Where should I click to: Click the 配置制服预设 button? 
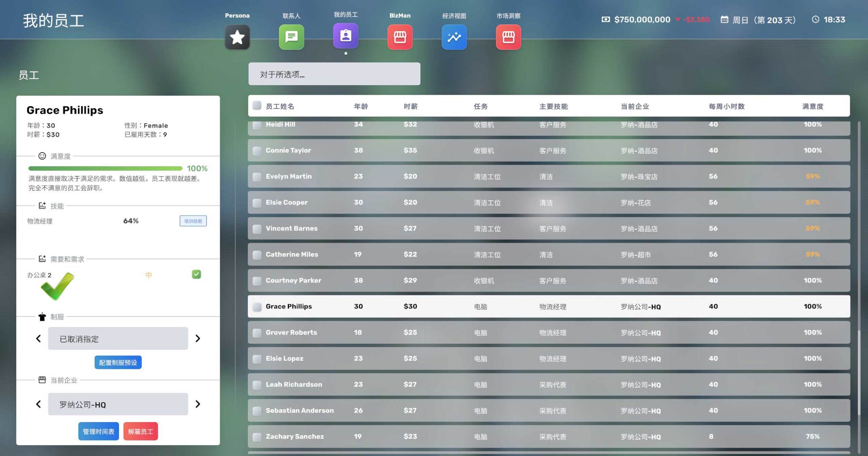coord(118,362)
